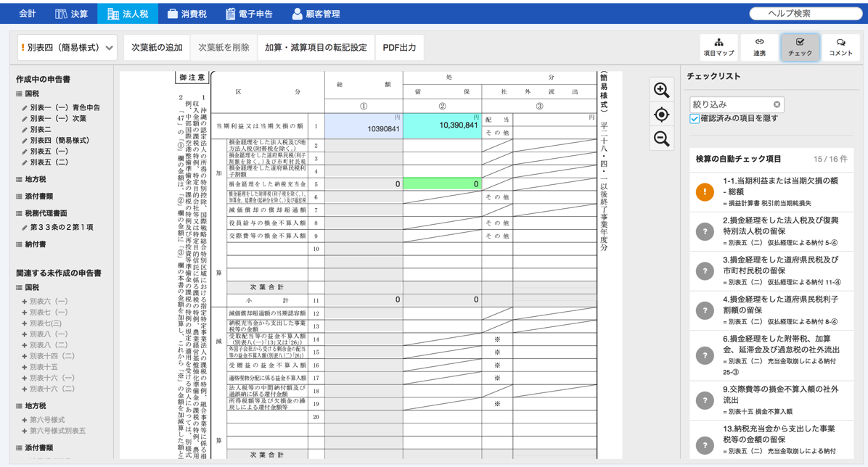Screen dimensions: 868x467
Task: Open the 消費税 tab
Action: (x=187, y=13)
